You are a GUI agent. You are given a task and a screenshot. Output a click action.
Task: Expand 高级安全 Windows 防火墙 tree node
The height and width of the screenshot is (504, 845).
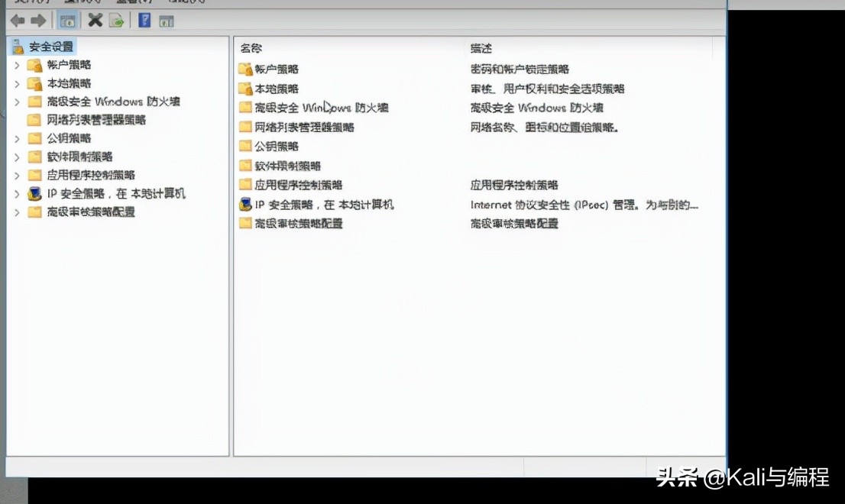click(x=17, y=102)
